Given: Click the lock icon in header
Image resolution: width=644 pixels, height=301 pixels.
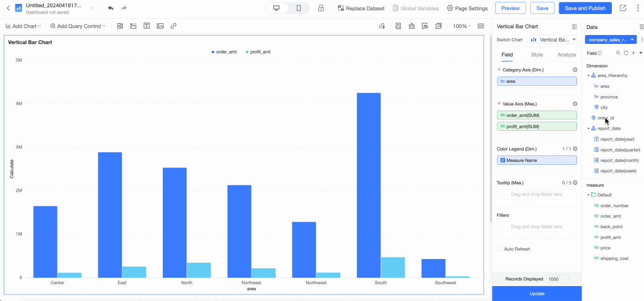Looking at the screenshot, I should coord(321,8).
